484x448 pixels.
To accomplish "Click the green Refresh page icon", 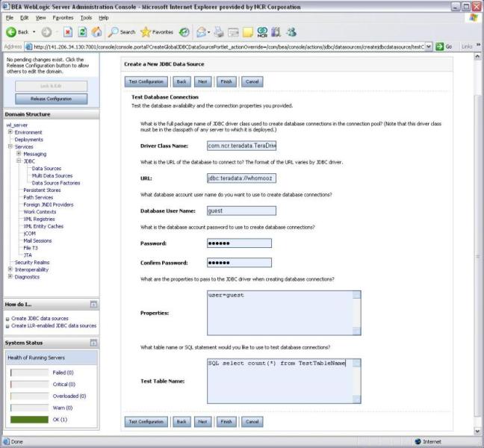I will (82, 32).
